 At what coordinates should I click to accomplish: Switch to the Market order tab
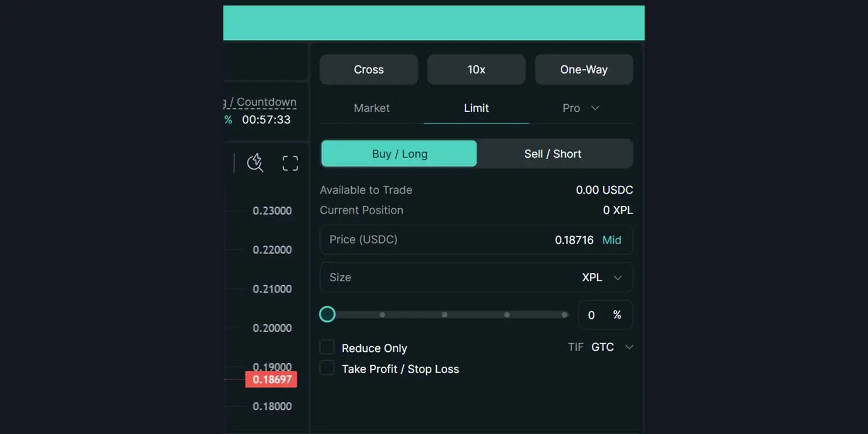(372, 108)
